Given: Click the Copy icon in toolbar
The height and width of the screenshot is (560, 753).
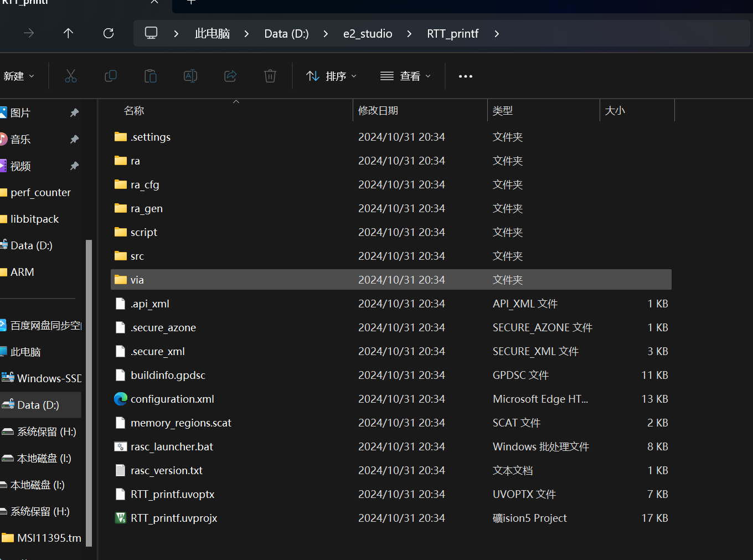Looking at the screenshot, I should pyautogui.click(x=111, y=76).
